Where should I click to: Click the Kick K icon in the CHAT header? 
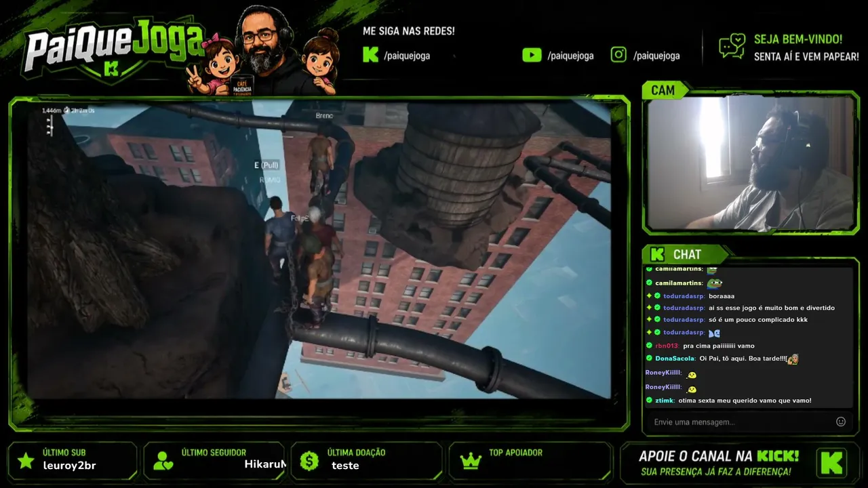pyautogui.click(x=656, y=254)
